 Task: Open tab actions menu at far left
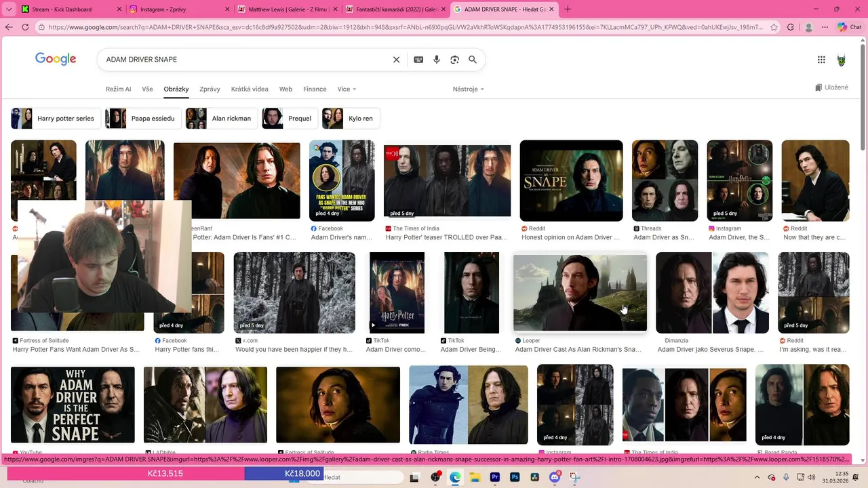coord(9,9)
